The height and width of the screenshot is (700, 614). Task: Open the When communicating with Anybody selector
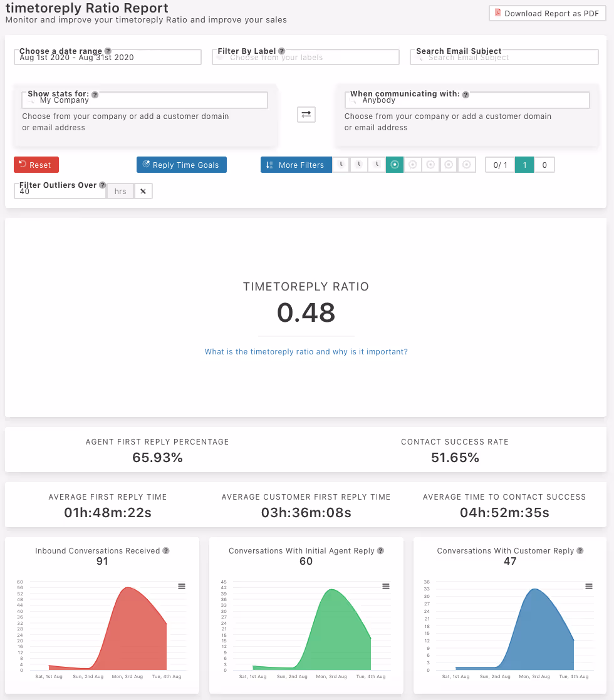click(467, 100)
